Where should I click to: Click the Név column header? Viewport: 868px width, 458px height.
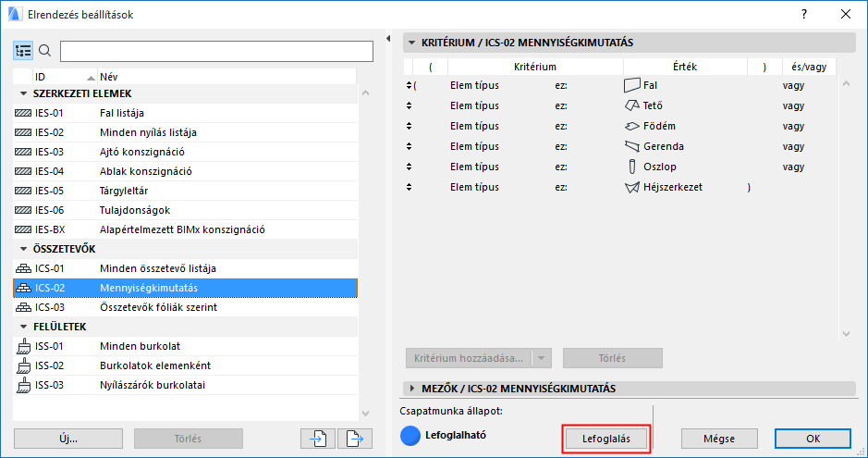click(226, 77)
